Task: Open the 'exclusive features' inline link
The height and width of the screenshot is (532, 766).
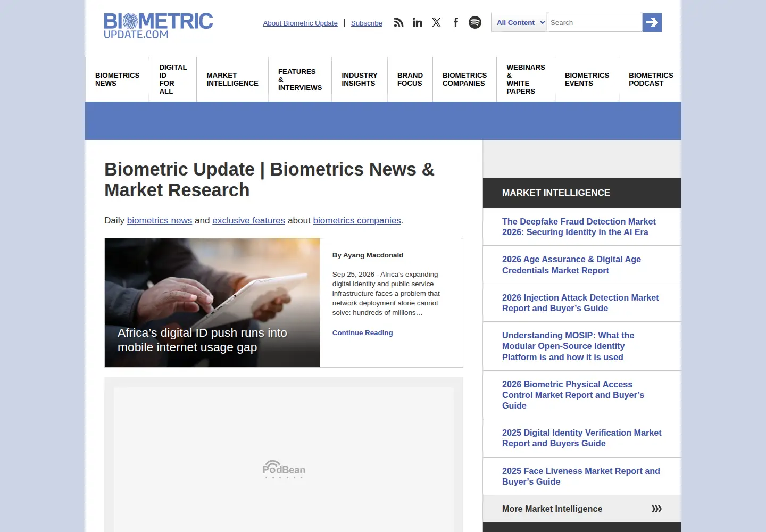Action: tap(248, 220)
